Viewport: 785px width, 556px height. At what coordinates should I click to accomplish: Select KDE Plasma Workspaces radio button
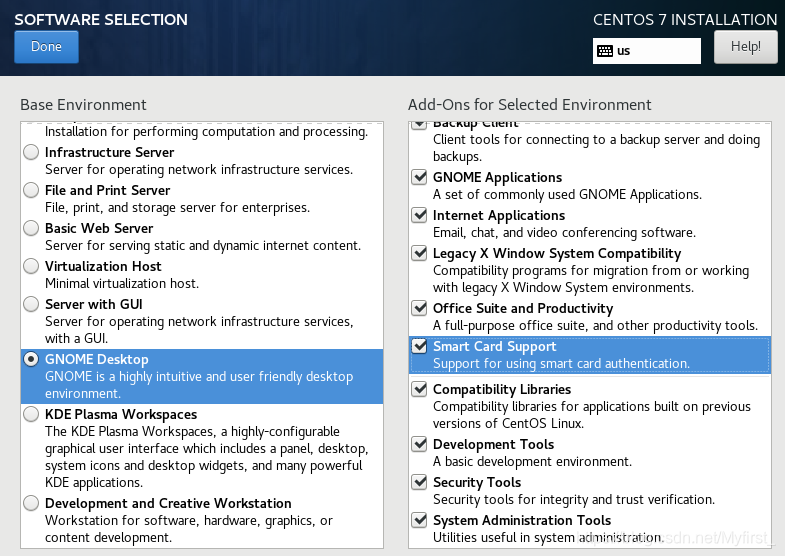pyautogui.click(x=31, y=414)
